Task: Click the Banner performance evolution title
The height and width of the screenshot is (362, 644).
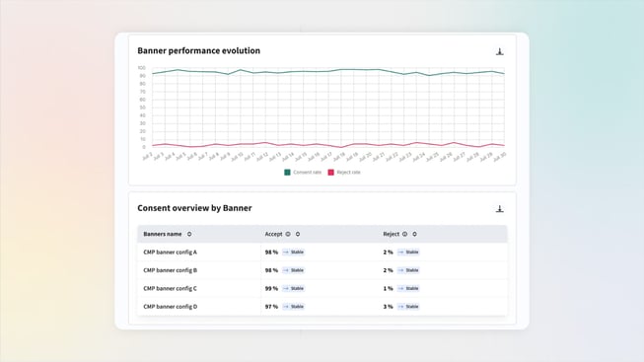Action: [199, 51]
